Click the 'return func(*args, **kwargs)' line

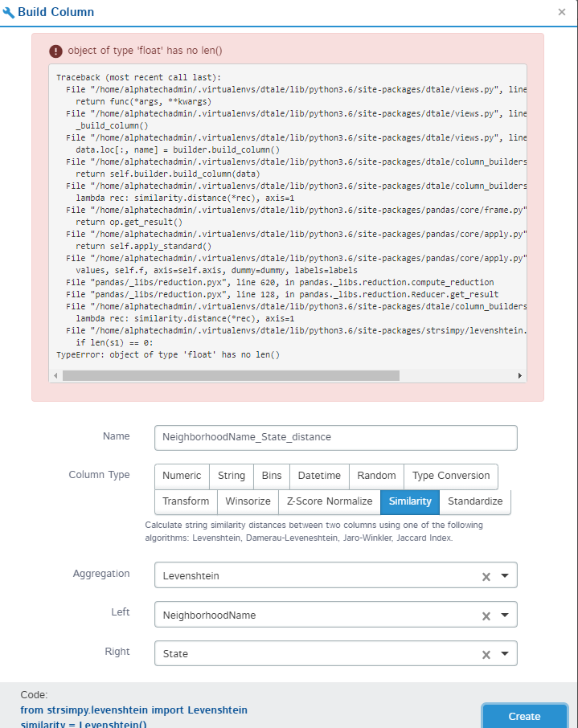144,101
